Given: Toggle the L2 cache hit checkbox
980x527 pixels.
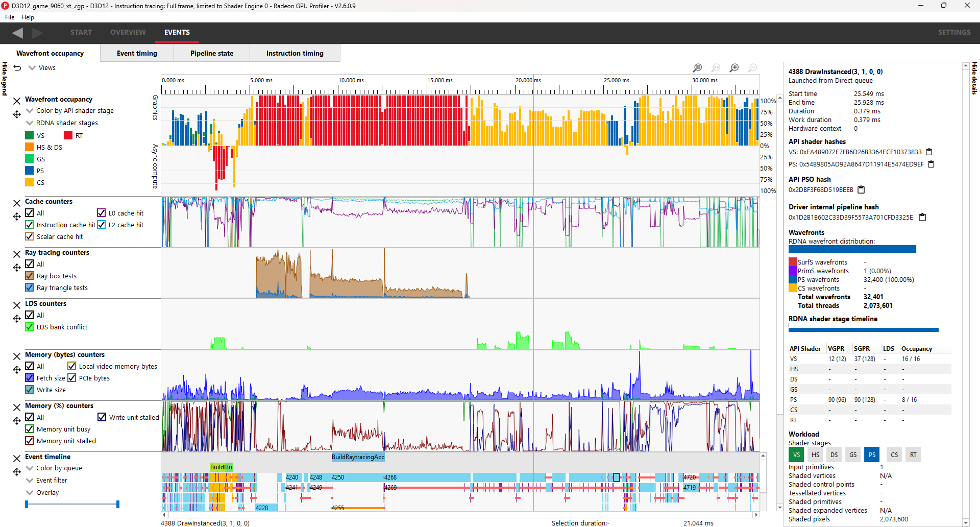Looking at the screenshot, I should [x=102, y=225].
